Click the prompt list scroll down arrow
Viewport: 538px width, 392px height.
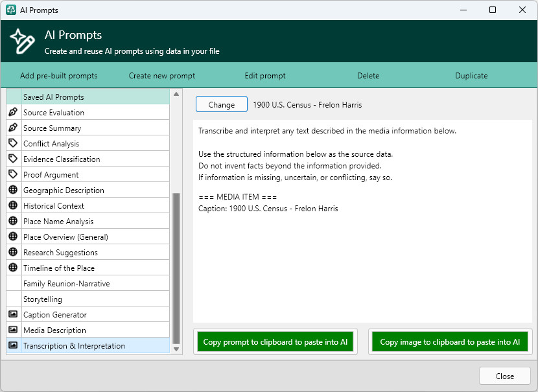tap(176, 349)
